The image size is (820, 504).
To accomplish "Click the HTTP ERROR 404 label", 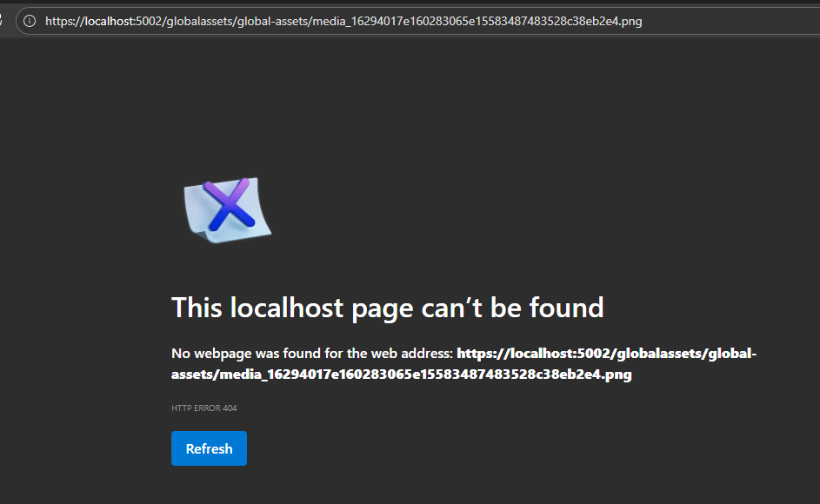I will pos(204,408).
